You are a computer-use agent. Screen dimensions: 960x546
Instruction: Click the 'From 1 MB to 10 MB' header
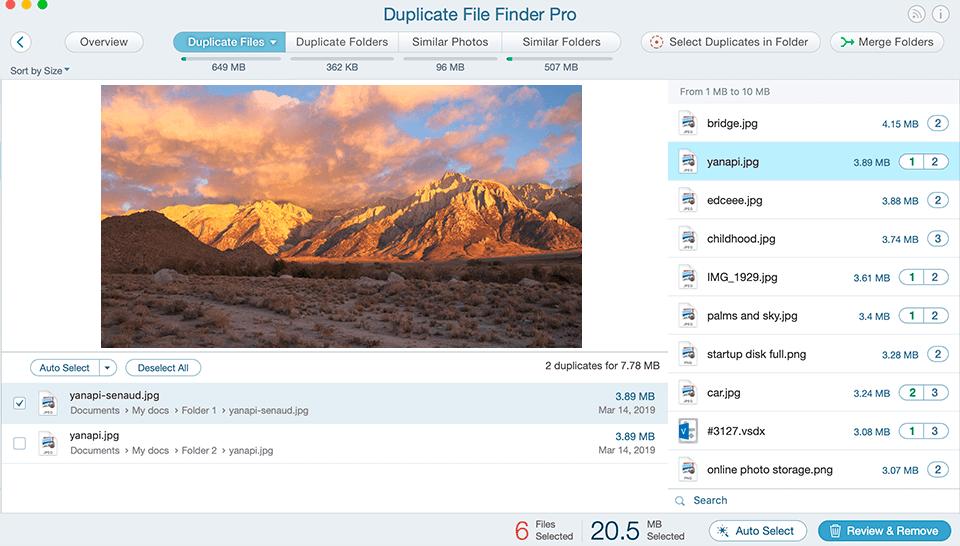[x=725, y=91]
